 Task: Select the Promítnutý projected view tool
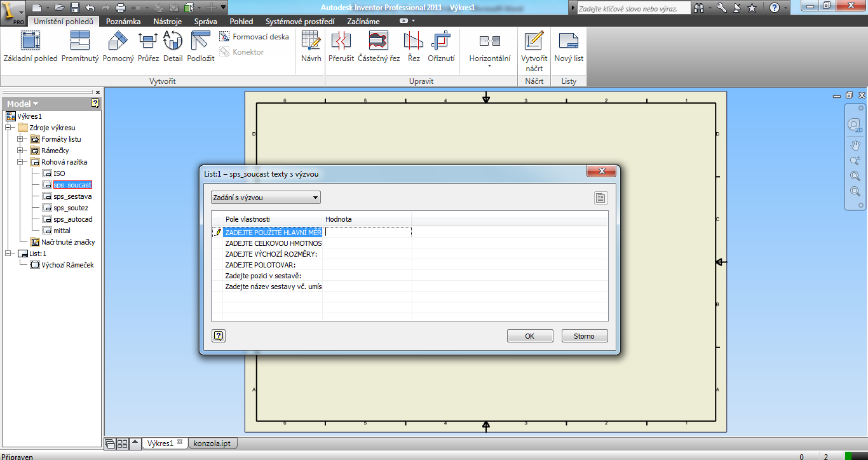80,46
